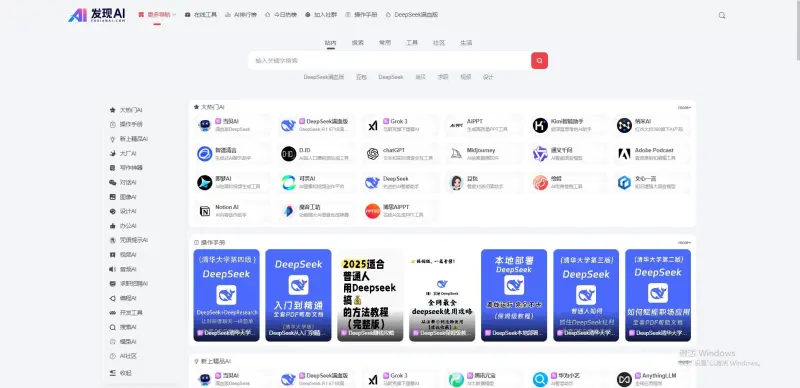Expand more in 大热门AI section
The image size is (800, 388).
click(684, 107)
